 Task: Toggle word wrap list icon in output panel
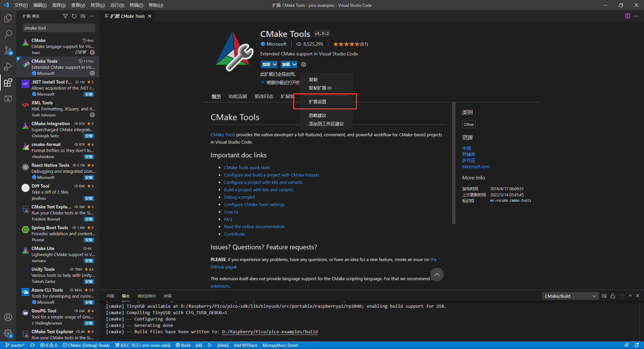[x=604, y=296]
